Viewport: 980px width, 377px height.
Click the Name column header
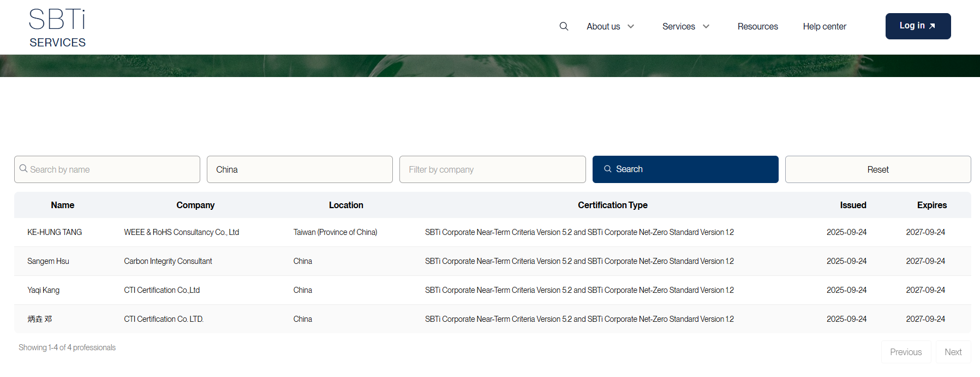62,205
